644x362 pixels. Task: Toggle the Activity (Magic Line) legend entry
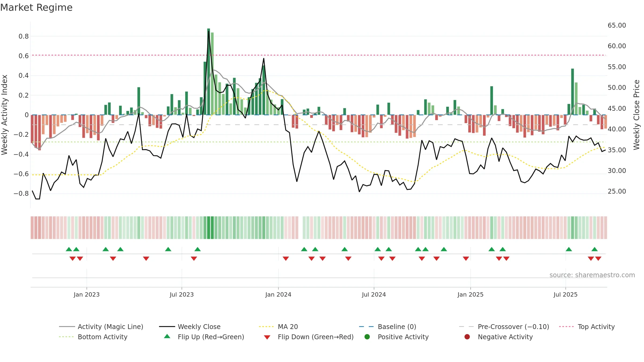101,327
